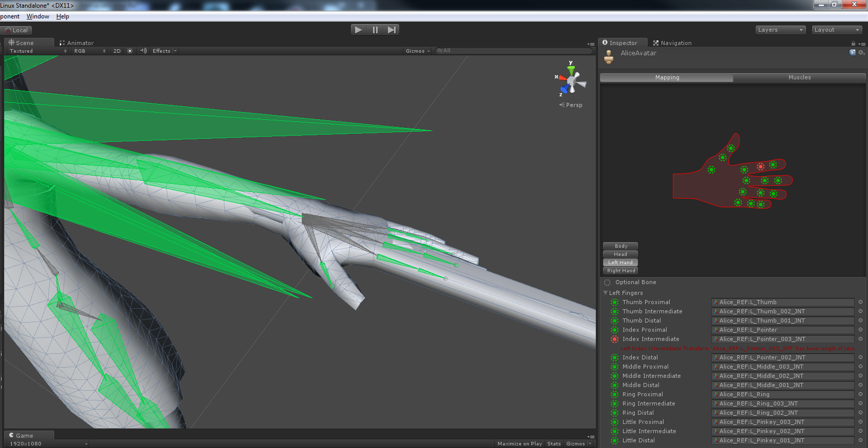Viewport: 868px width, 448px height.
Task: Toggle the Effects button in Scene toolbar
Action: 161,51
